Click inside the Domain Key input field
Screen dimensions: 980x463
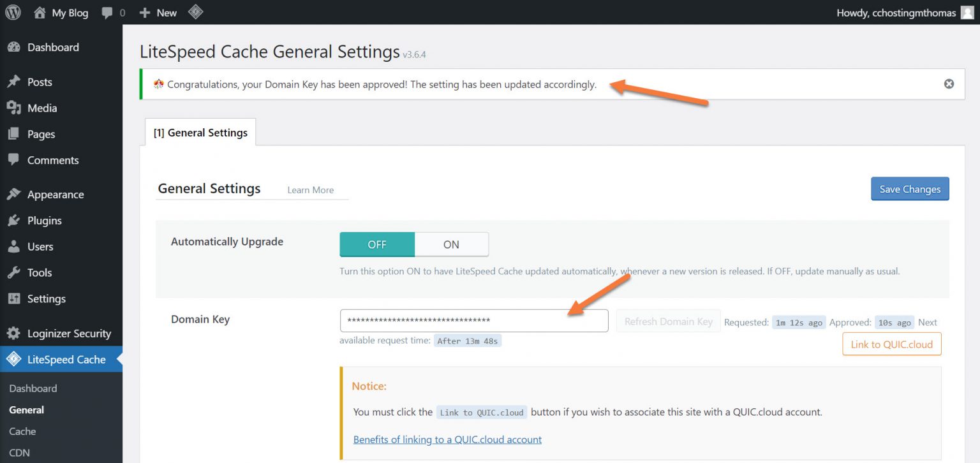pyautogui.click(x=474, y=321)
